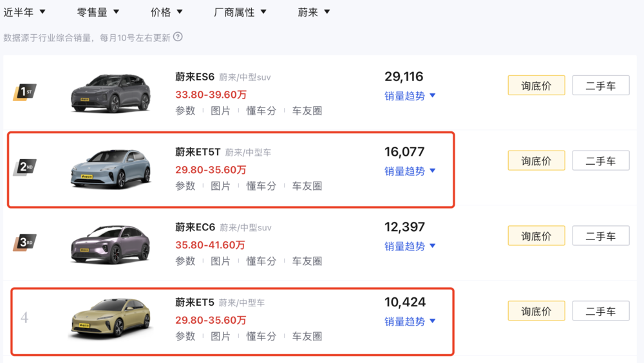Click 询底价 button for 蔚来ES6
This screenshot has width=644, height=363.
tap(536, 86)
